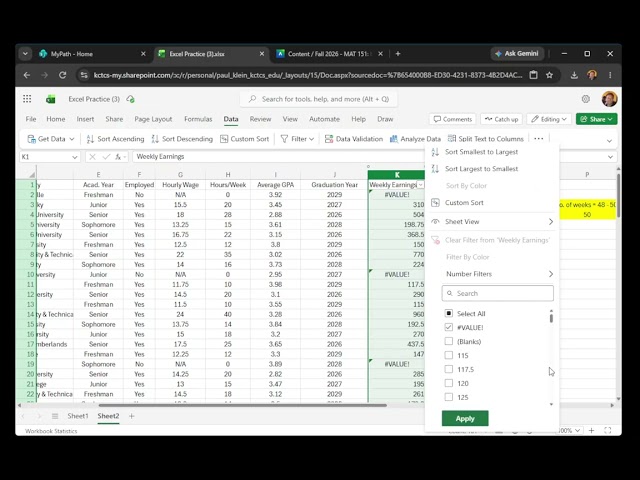The height and width of the screenshot is (480, 640).
Task: Collapse the ribbon with the chevron
Action: 609,141
